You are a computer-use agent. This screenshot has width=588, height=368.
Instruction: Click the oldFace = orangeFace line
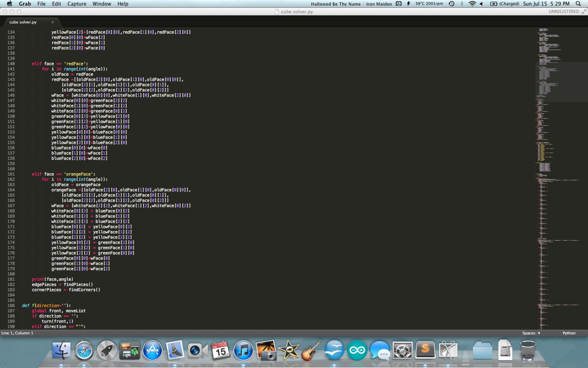click(x=76, y=185)
